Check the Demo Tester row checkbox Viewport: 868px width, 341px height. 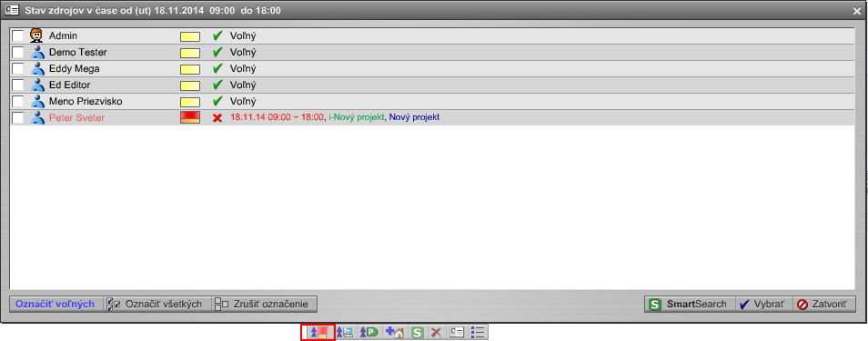[x=18, y=53]
